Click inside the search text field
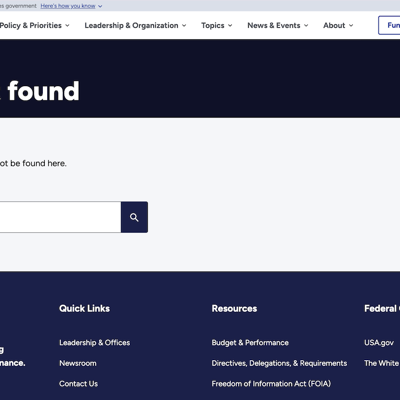Image resolution: width=400 pixels, height=400 pixels. click(x=60, y=217)
